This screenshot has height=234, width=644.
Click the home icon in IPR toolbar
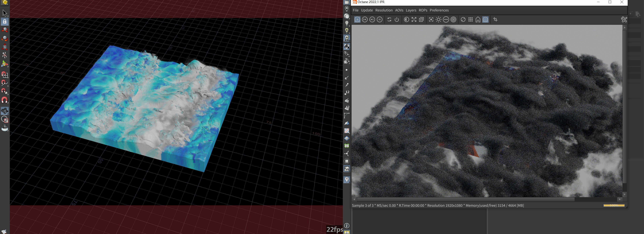478,20
